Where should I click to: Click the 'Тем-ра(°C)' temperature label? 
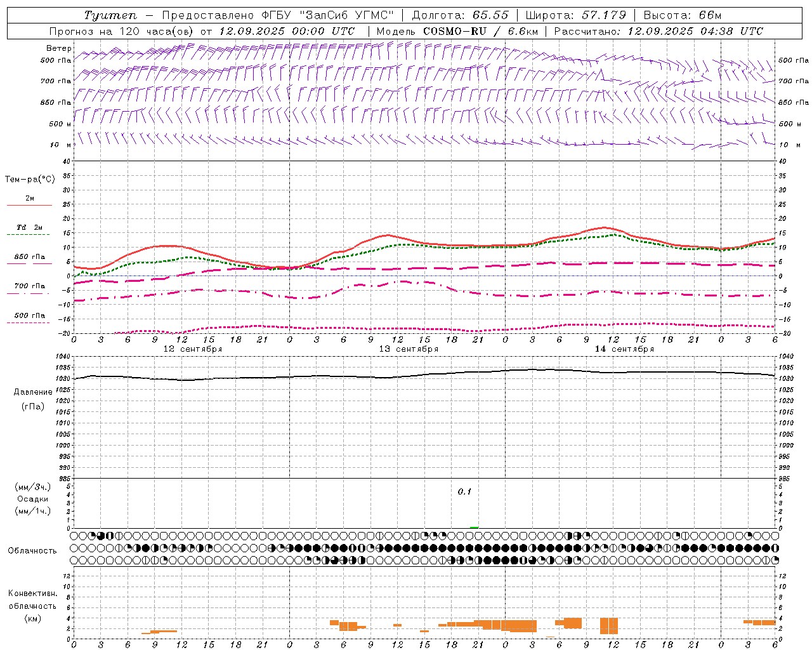[x=30, y=180]
